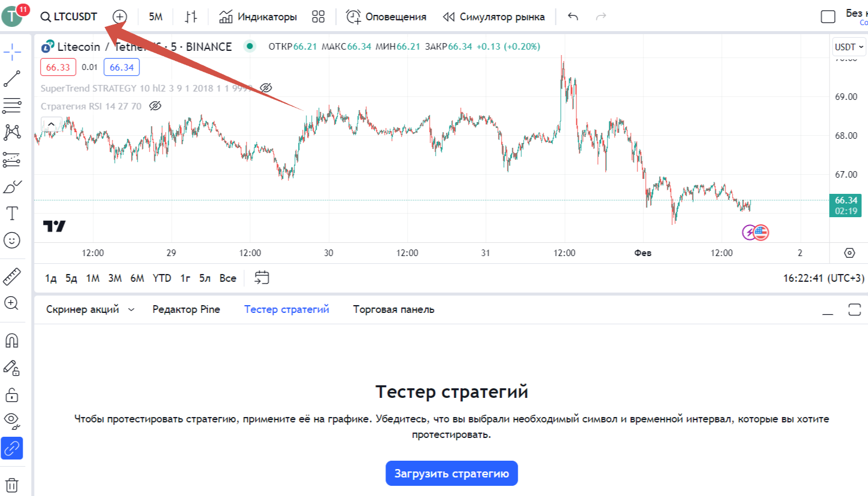The image size is (868, 496).
Task: Click the add symbol plus icon
Action: click(120, 17)
